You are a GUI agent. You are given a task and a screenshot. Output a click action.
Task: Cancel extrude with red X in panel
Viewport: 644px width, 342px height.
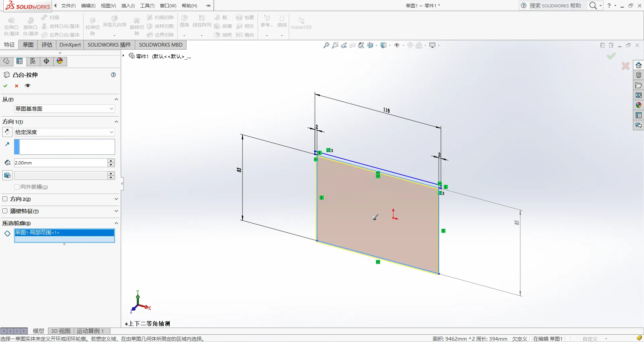(16, 86)
